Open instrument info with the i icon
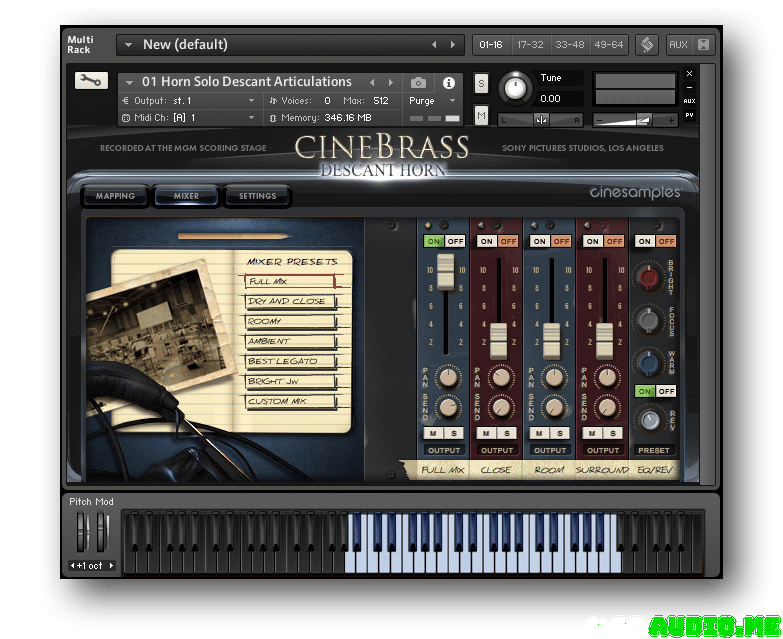Image resolution: width=783 pixels, height=639 pixels. coord(448,83)
